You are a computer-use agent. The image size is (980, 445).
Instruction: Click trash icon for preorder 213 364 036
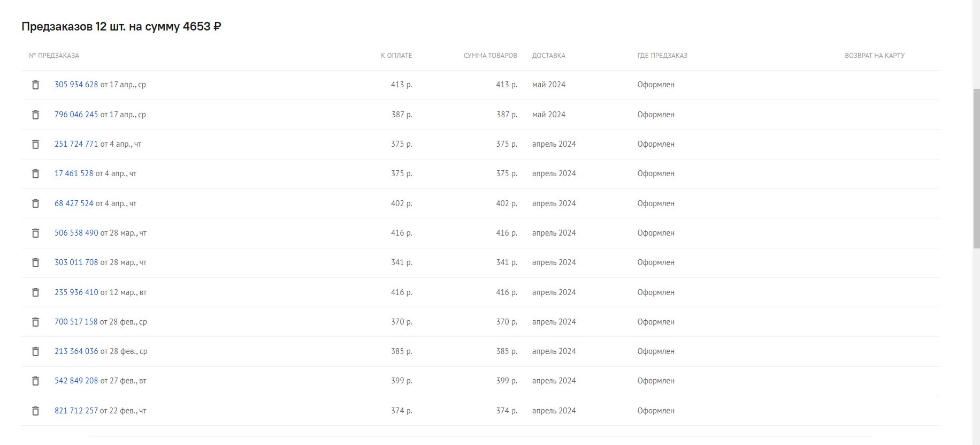point(35,351)
